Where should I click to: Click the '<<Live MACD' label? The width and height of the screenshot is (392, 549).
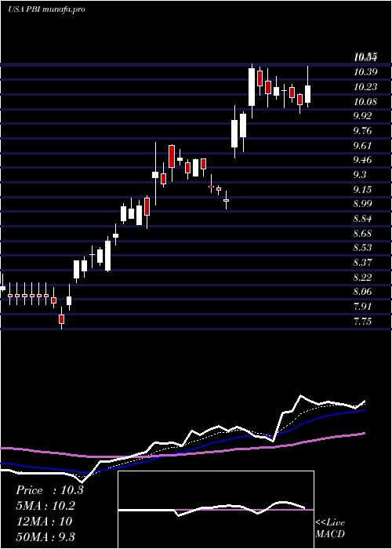point(330,528)
